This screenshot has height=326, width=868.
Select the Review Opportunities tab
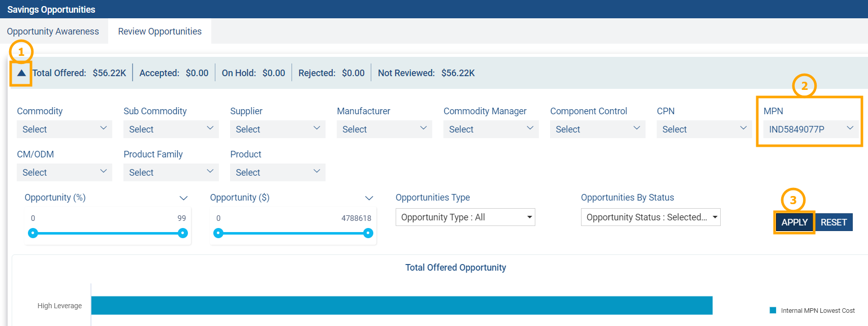[x=159, y=31]
